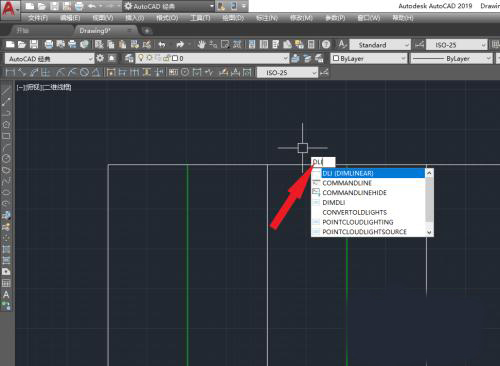This screenshot has width=500, height=366.
Task: Click suggestion list scroll up arrow
Action: point(429,173)
